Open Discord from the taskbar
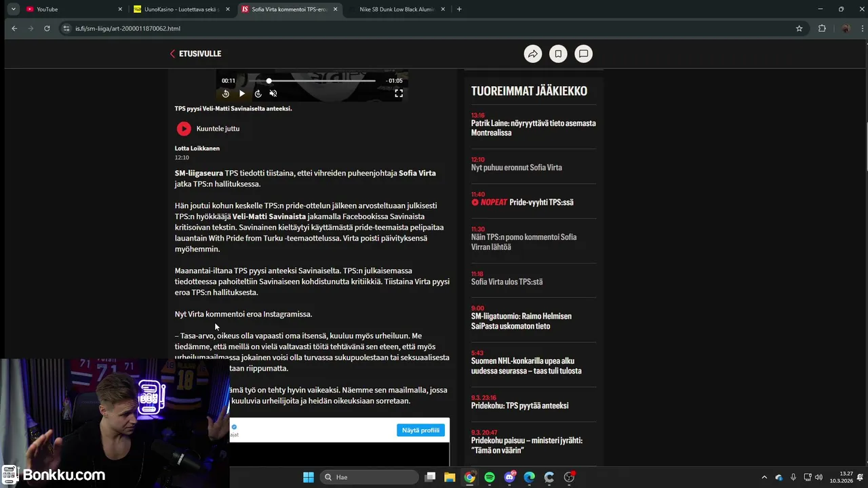Screen dimensions: 868x488 point(509,477)
